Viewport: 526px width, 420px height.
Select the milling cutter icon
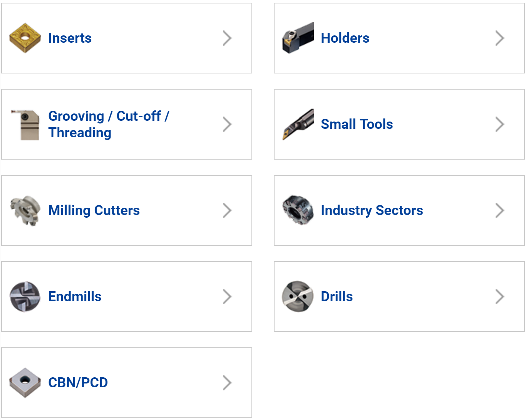pyautogui.click(x=25, y=211)
